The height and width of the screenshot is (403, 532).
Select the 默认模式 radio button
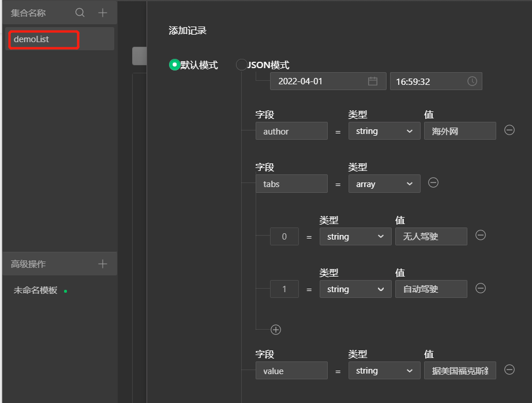[174, 65]
